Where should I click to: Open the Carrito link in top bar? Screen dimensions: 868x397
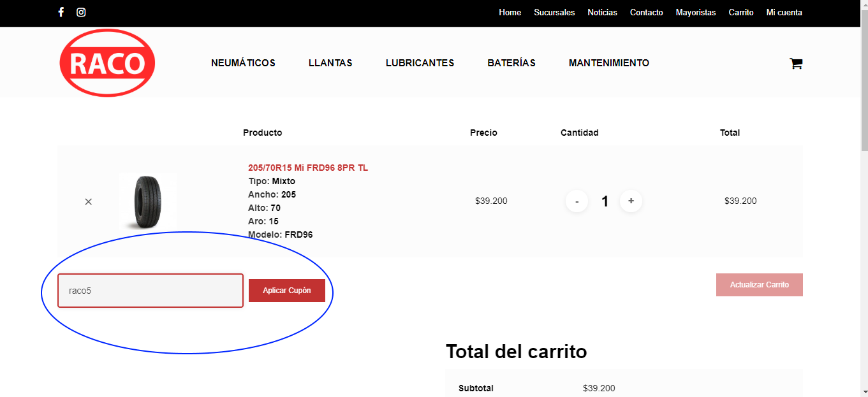tap(741, 12)
